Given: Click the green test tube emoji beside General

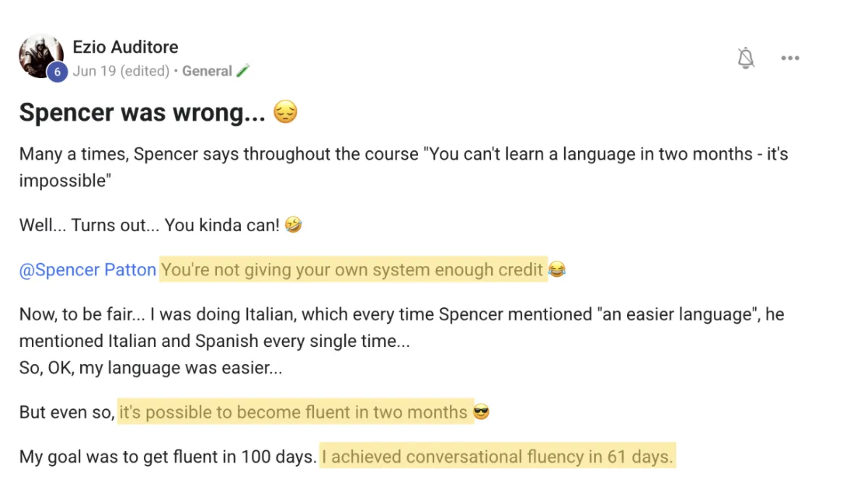Looking at the screenshot, I should (243, 71).
